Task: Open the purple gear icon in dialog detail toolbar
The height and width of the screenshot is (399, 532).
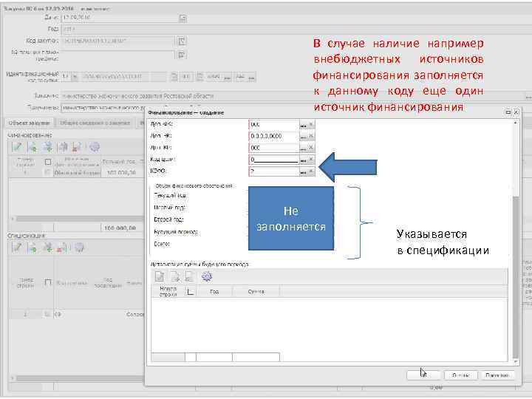Action: 207,276
